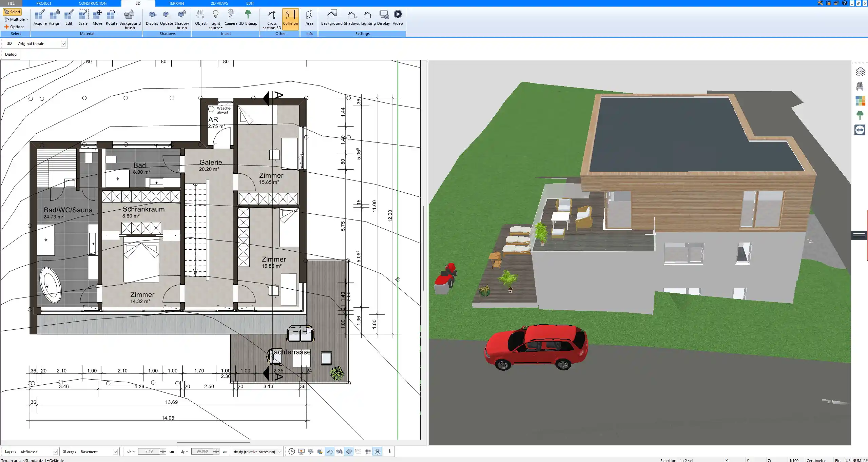Toggle north arrow display in the status bar

(x=377, y=451)
